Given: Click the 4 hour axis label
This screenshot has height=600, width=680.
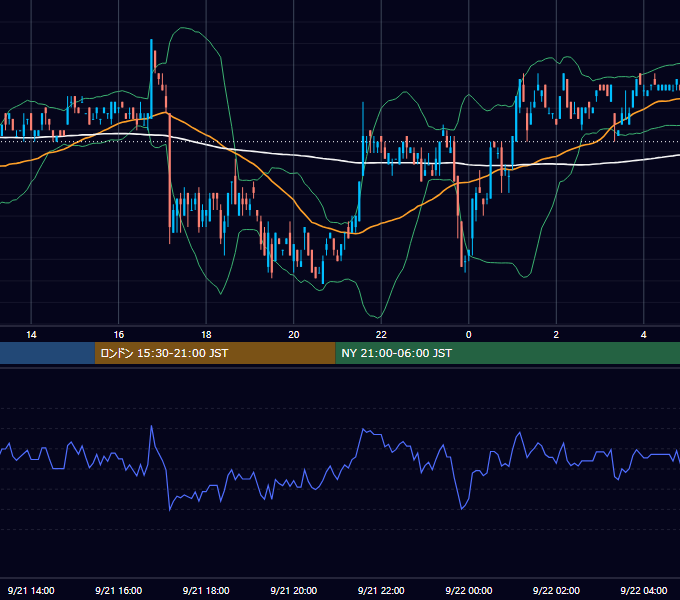Looking at the screenshot, I should (x=644, y=335).
